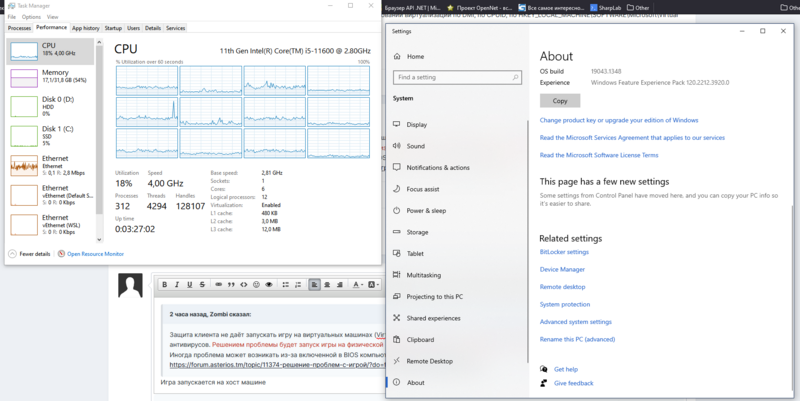Switch to the Startup tab
The height and width of the screenshot is (401, 800).
(113, 28)
